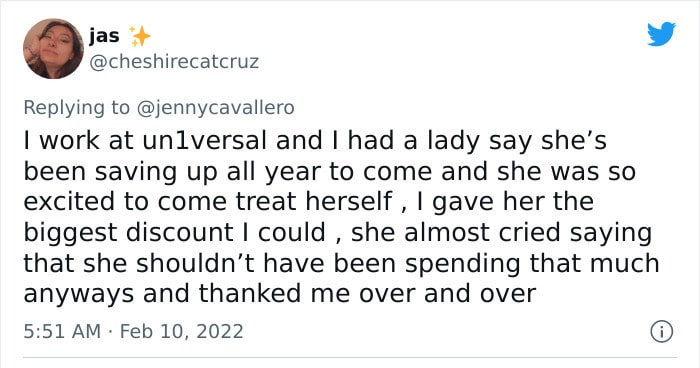Image resolution: width=700 pixels, height=368 pixels.
Task: Click the 'Replying to' label
Action: 76,108
